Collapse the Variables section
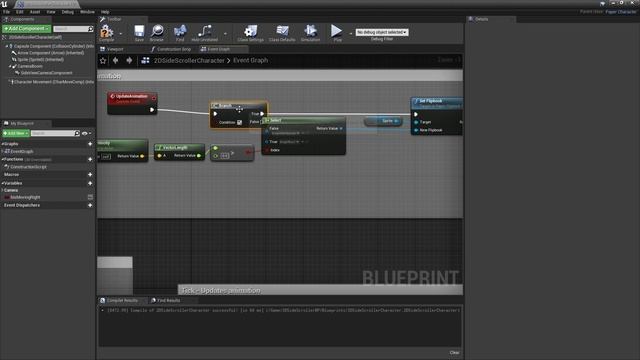The image size is (640, 360). click(x=2, y=183)
